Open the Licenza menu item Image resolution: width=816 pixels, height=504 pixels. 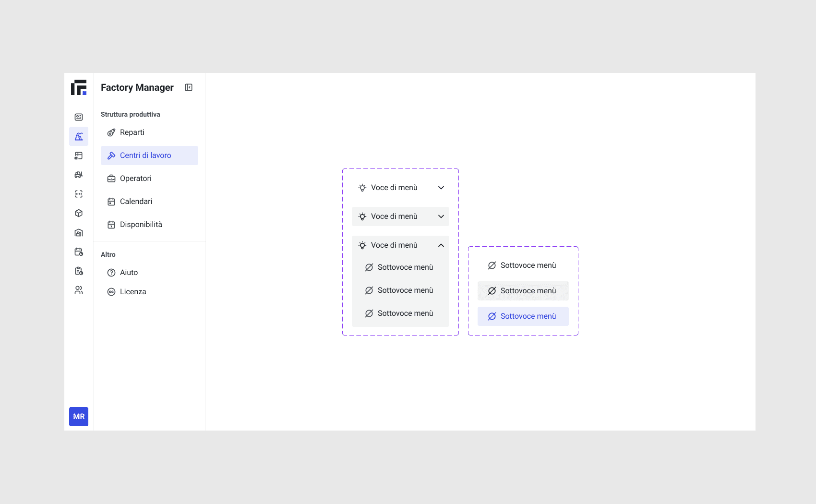(x=149, y=292)
